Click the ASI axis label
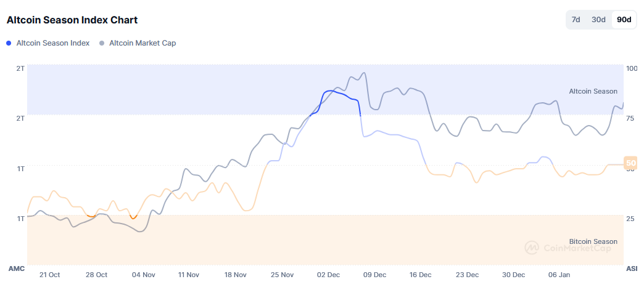Screen dimensions: 644x295 [632, 269]
